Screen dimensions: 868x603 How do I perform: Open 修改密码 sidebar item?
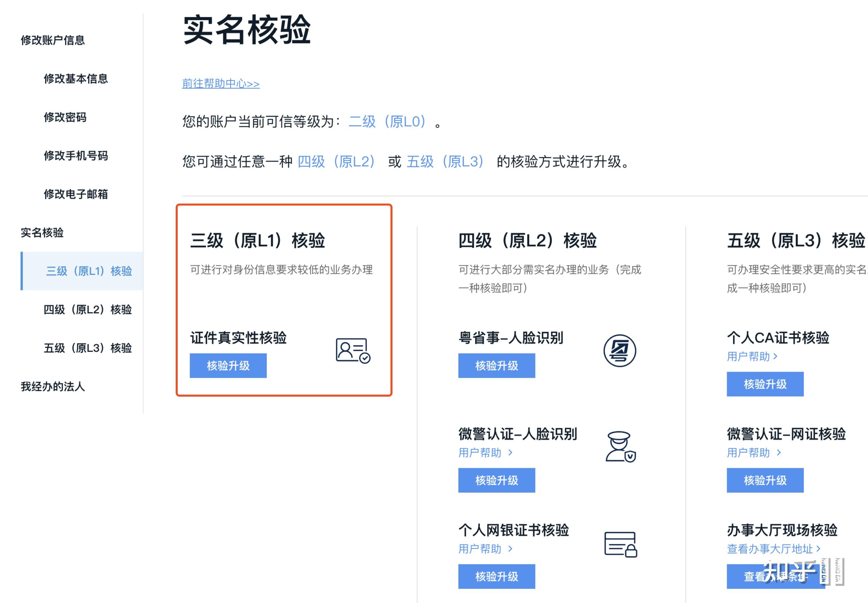click(65, 117)
